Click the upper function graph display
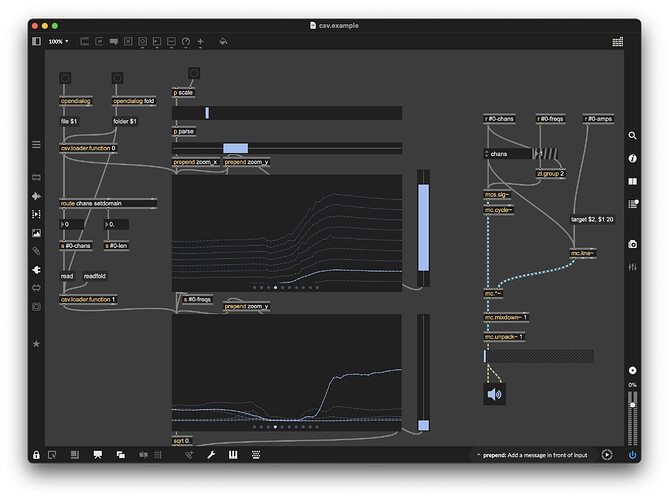Image resolution: width=668 pixels, height=500 pixels. point(287,233)
